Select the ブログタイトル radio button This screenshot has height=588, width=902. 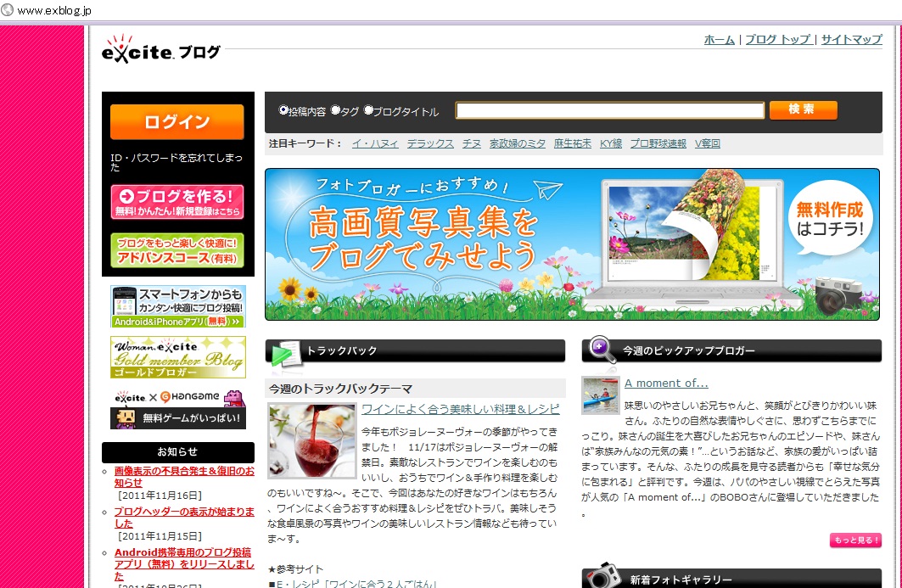point(368,109)
